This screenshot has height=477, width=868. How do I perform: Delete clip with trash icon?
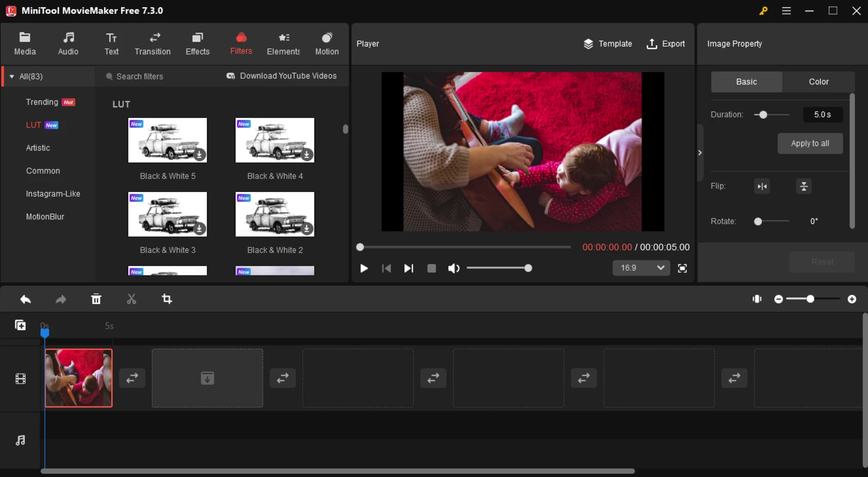96,299
